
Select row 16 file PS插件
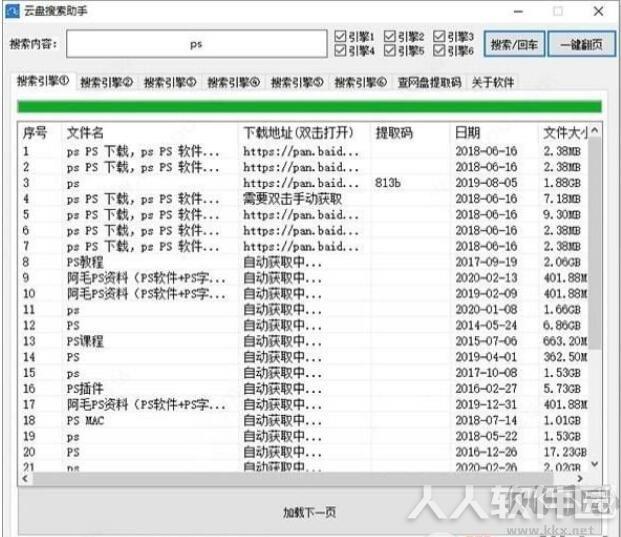tap(85, 389)
